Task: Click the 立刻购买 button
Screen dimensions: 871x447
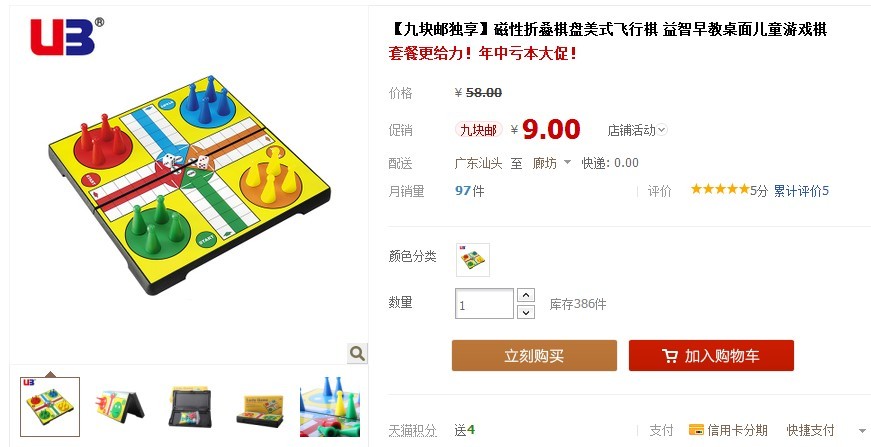Action: [x=534, y=355]
